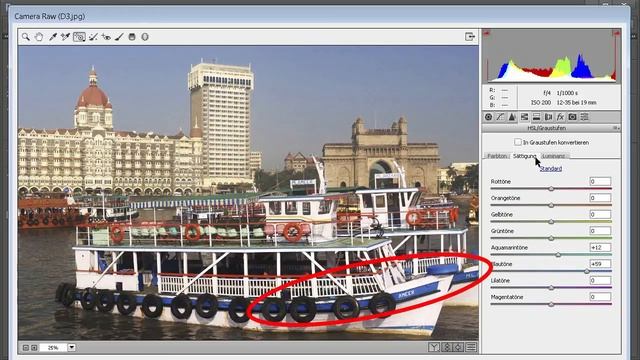Pick the Graduated Filter tool

(132, 37)
